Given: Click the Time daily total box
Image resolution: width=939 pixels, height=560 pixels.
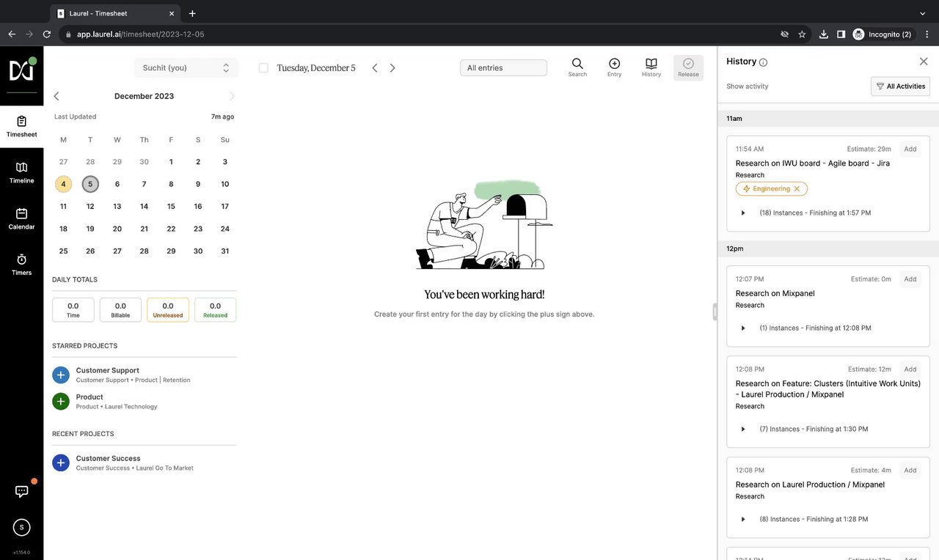Looking at the screenshot, I should point(73,309).
